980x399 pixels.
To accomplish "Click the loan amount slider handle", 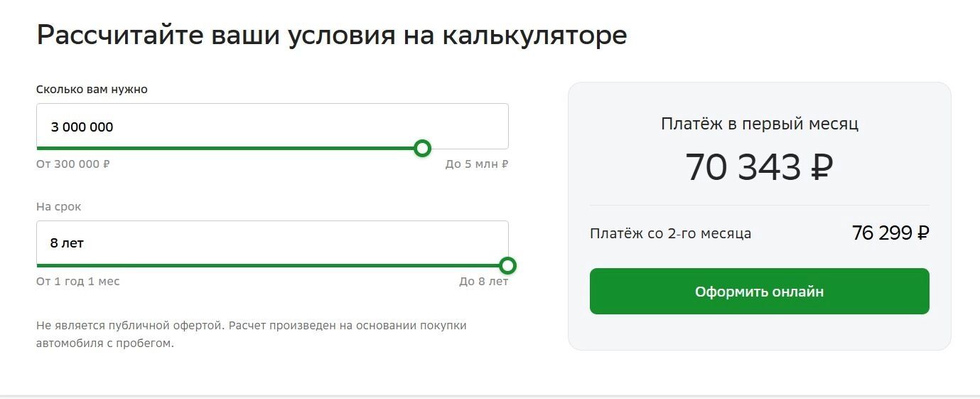I will [422, 148].
